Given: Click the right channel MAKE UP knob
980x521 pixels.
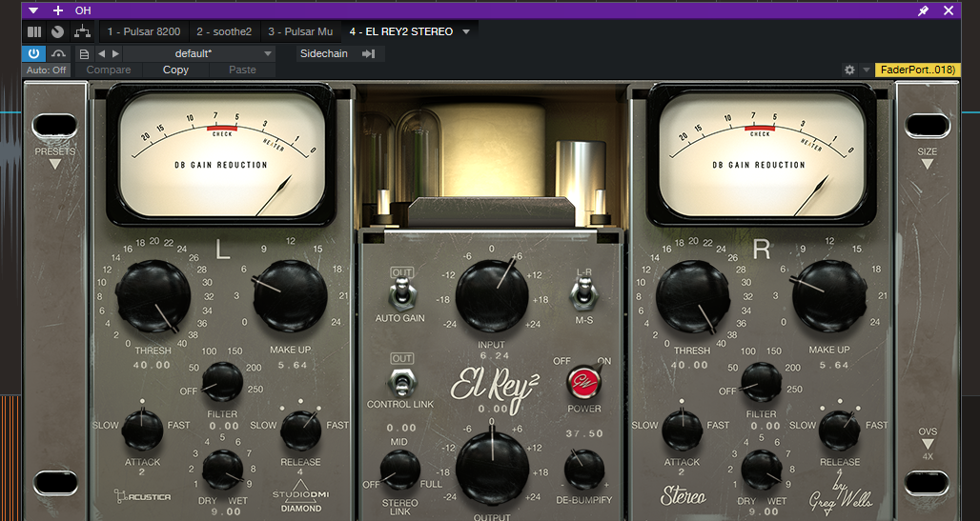Looking at the screenshot, I should coord(829,296).
